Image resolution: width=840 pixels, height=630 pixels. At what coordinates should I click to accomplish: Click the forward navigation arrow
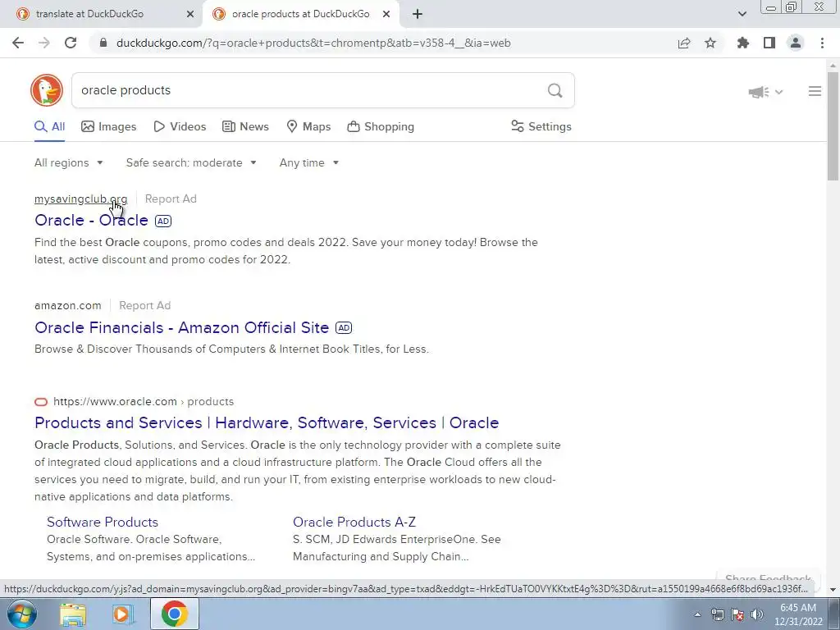click(x=44, y=43)
